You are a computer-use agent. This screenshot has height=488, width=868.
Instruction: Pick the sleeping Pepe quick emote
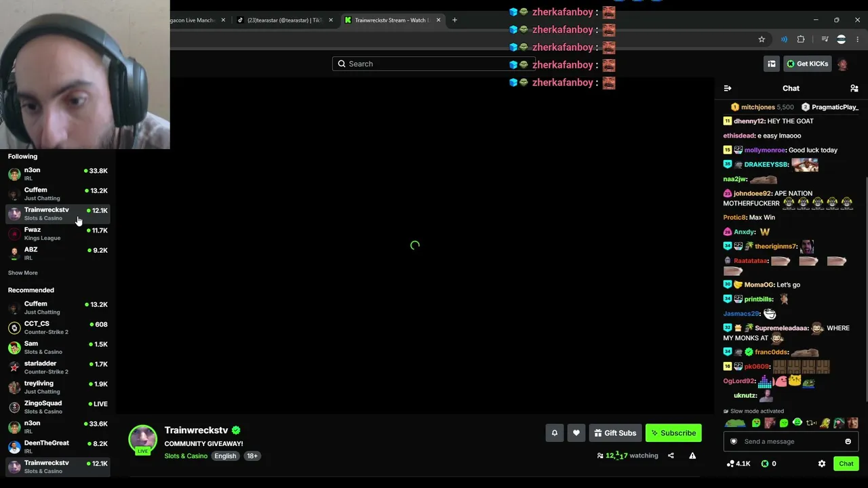(734, 424)
